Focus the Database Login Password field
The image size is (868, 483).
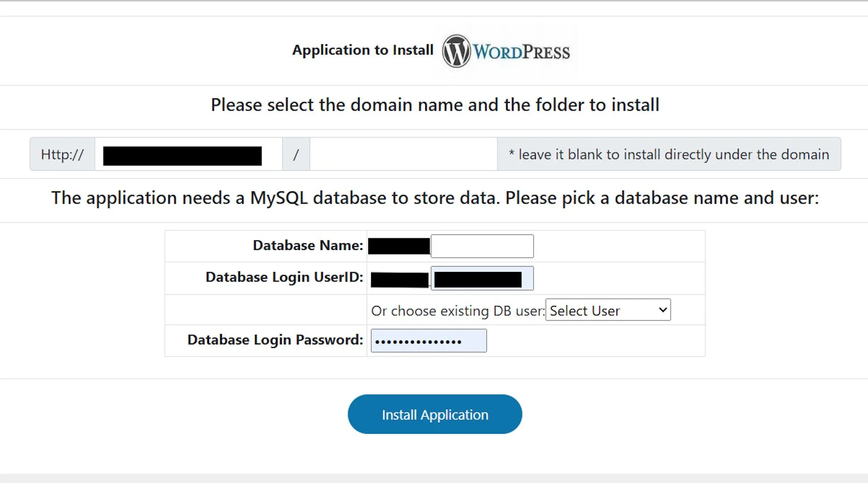pyautogui.click(x=428, y=341)
